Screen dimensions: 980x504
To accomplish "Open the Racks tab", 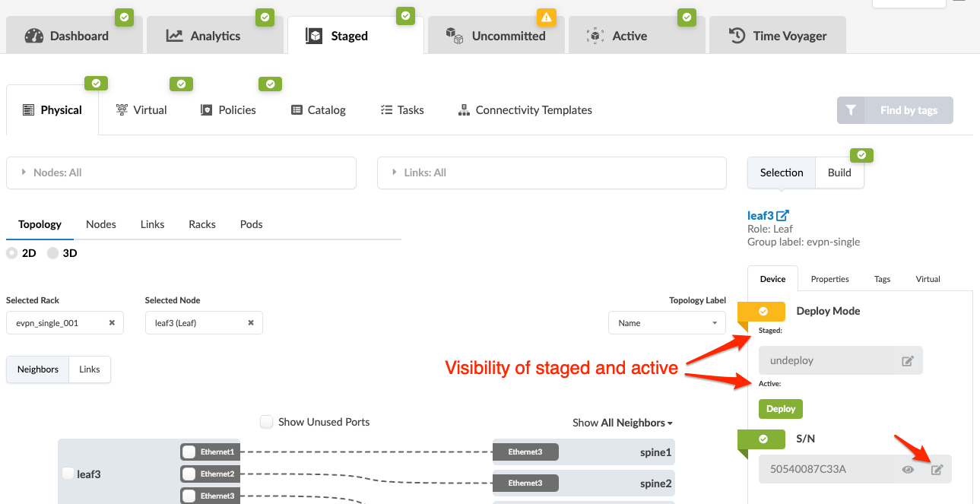I will click(x=202, y=224).
